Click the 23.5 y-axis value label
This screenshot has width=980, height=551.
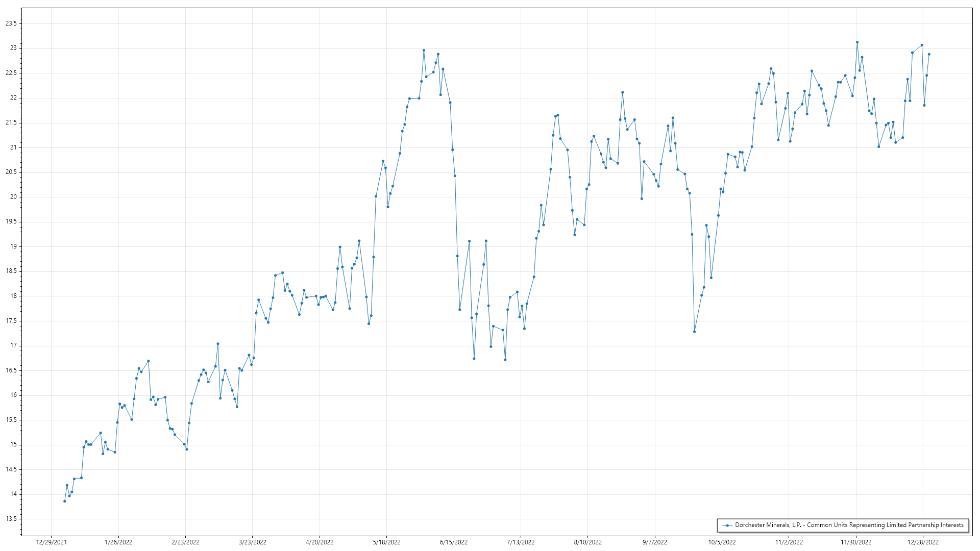tap(11, 23)
